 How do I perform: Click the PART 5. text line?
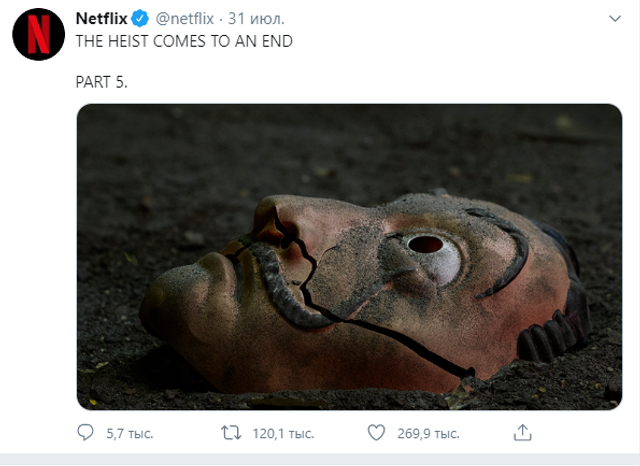[101, 81]
